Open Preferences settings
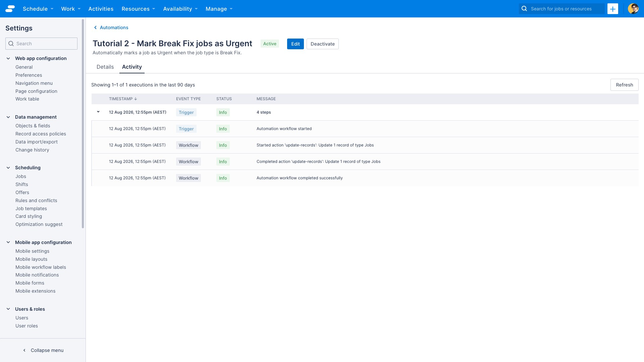The width and height of the screenshot is (644, 362). 29,75
